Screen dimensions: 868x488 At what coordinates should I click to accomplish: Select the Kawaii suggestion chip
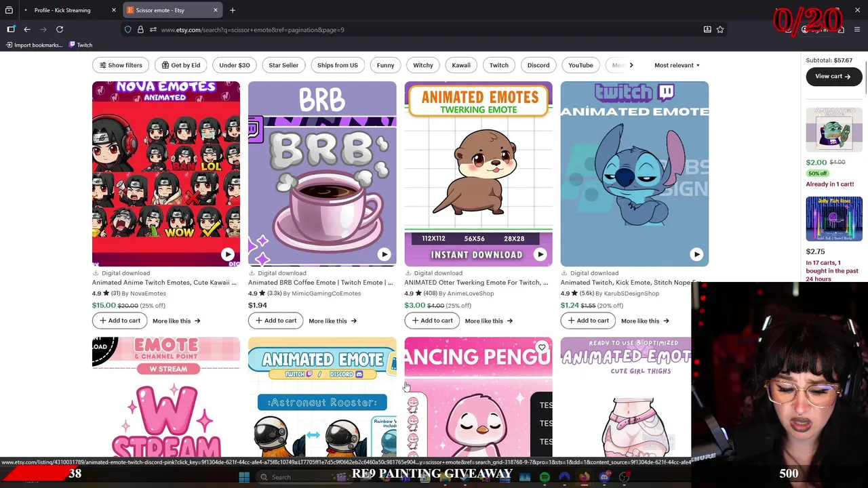[461, 65]
